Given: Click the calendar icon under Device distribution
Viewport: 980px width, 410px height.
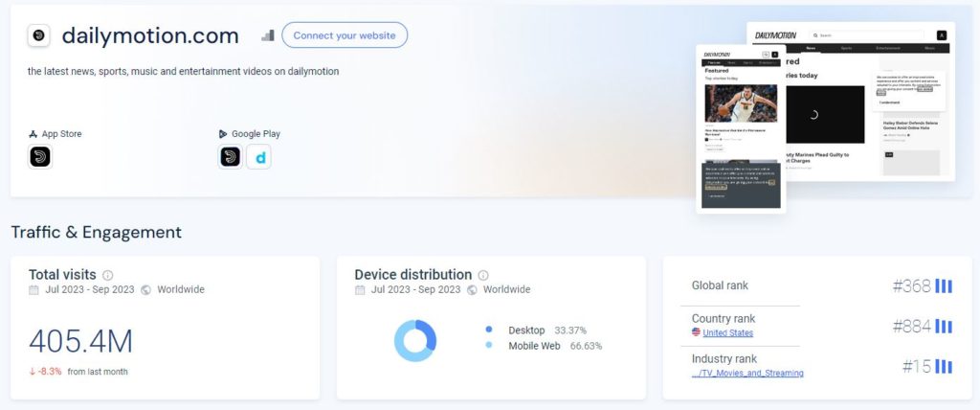Looking at the screenshot, I should [x=360, y=290].
